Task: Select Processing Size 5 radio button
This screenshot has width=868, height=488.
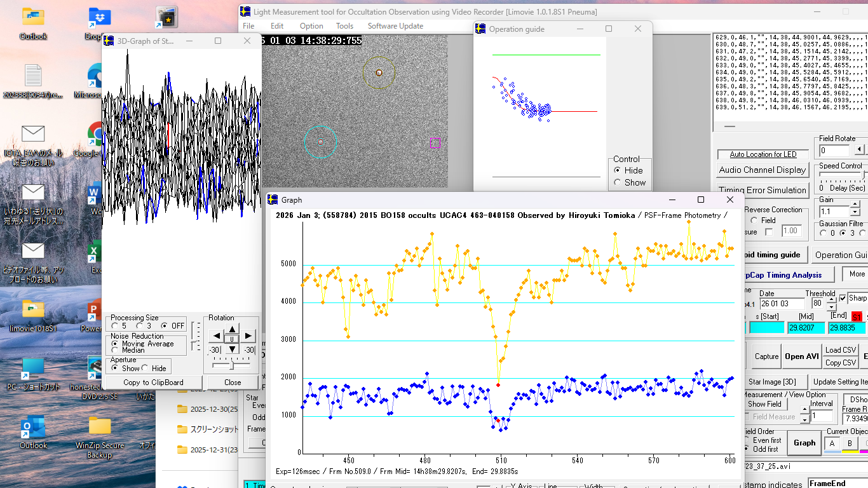Action: (115, 326)
